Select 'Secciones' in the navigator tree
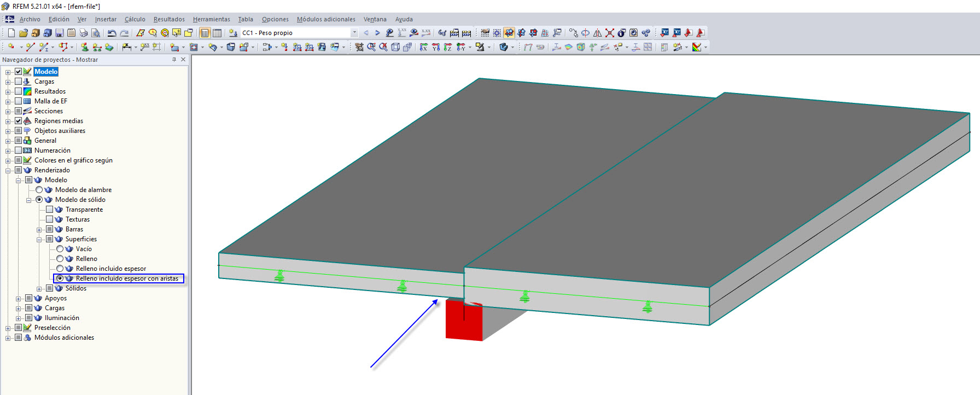The height and width of the screenshot is (395, 980). tap(49, 111)
